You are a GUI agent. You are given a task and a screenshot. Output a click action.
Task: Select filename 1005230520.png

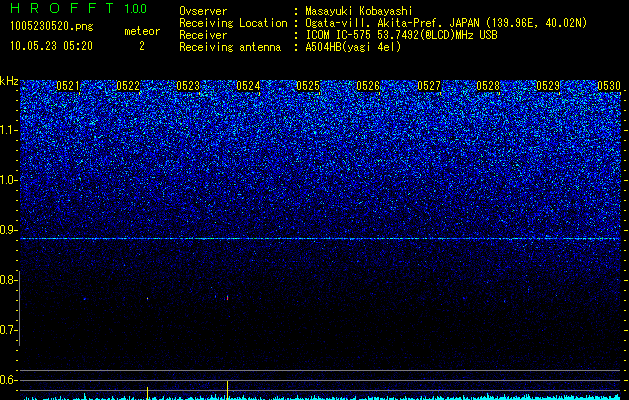coord(52,26)
